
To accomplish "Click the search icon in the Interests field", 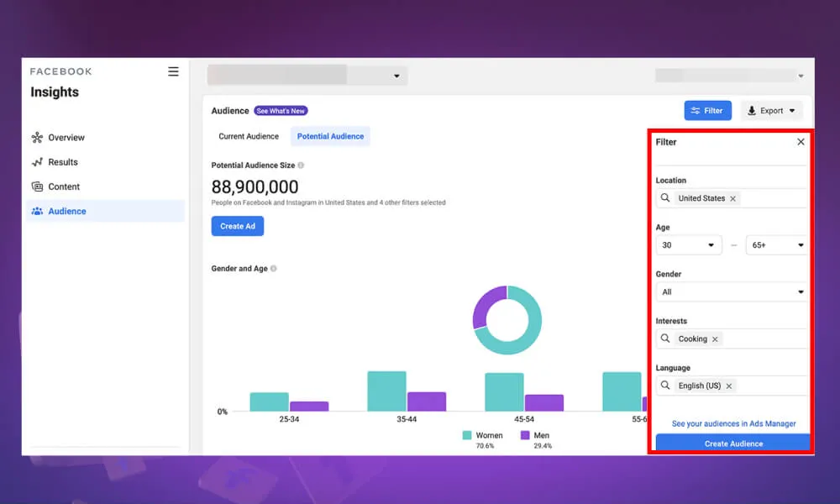I will pos(666,339).
